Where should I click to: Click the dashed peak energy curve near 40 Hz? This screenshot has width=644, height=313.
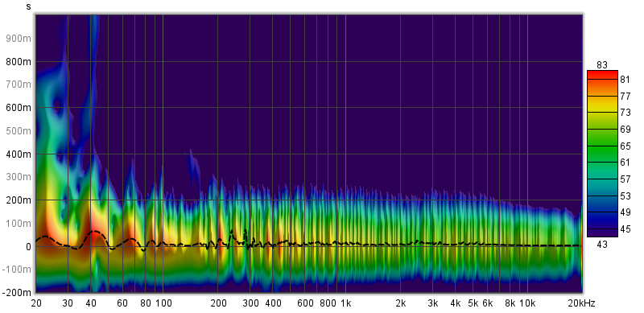pyautogui.click(x=95, y=232)
